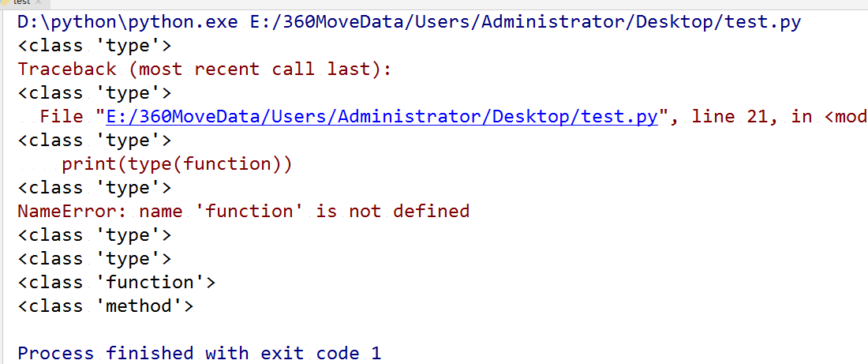Click the "Traceback (most recent call last)" line

click(x=205, y=69)
